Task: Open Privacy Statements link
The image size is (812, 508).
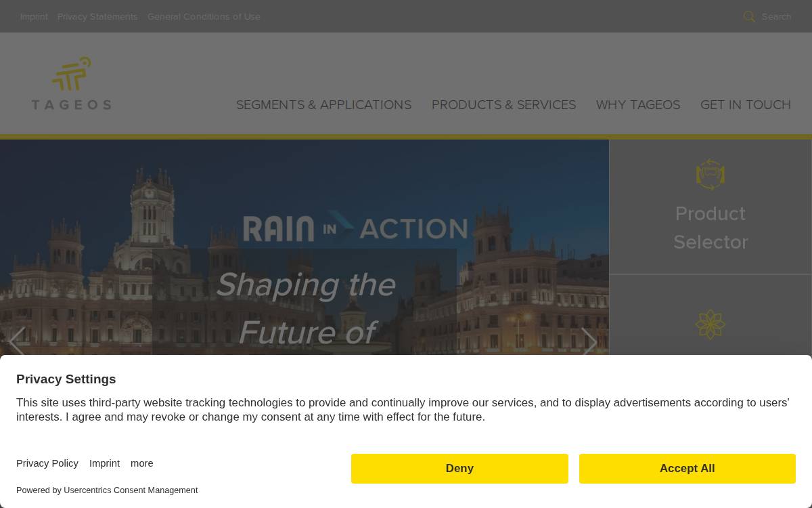Action: [97, 16]
